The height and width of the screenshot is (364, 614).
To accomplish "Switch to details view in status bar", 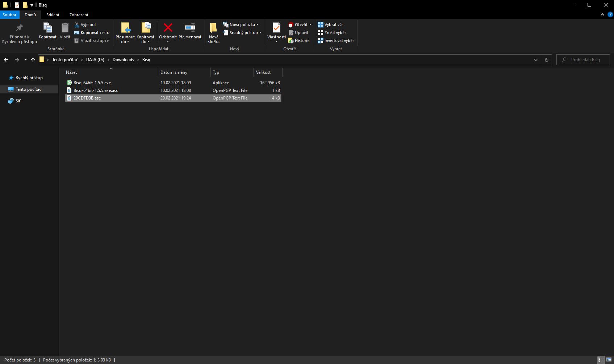I will point(600,360).
